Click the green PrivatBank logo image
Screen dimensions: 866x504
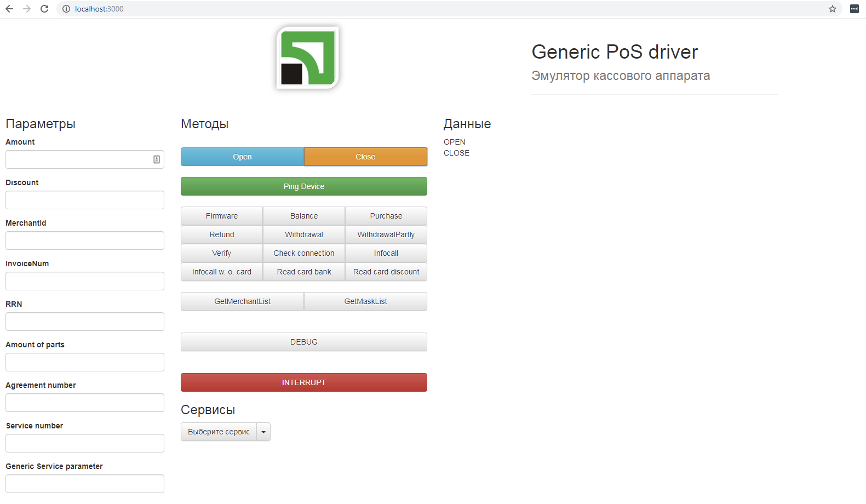pos(307,58)
